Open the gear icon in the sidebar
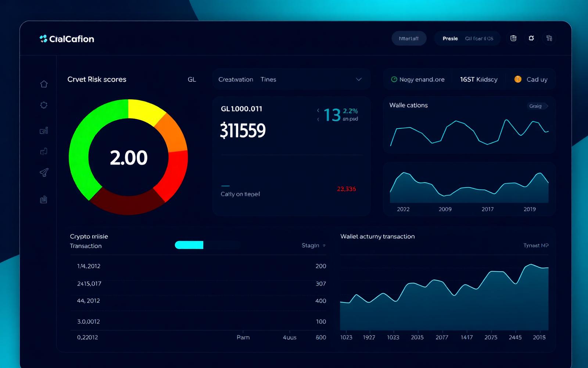This screenshot has width=588, height=368. [x=44, y=105]
